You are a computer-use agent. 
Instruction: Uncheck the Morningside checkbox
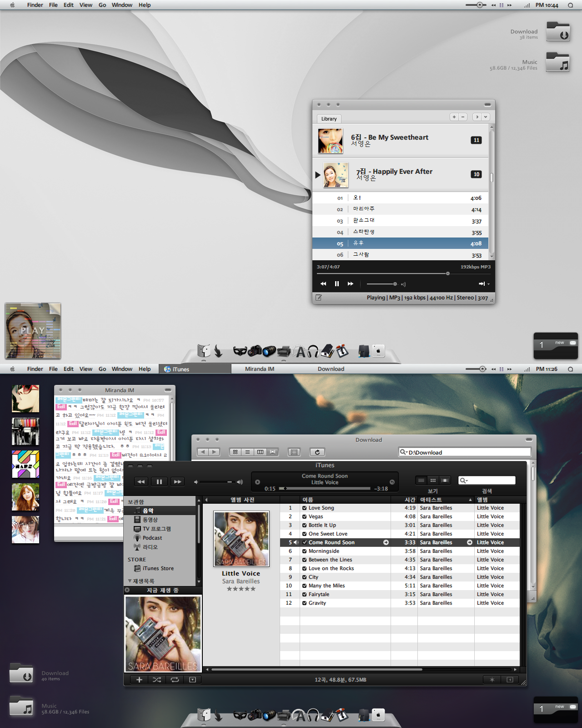coord(305,551)
